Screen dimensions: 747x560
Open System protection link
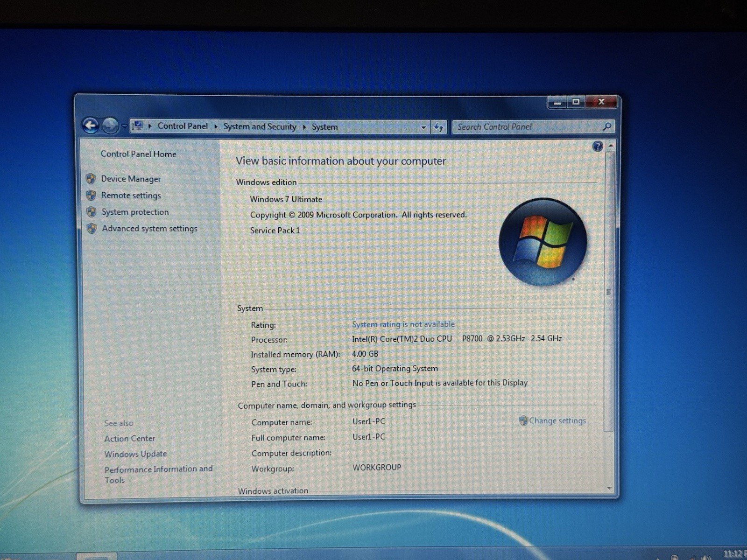135,212
